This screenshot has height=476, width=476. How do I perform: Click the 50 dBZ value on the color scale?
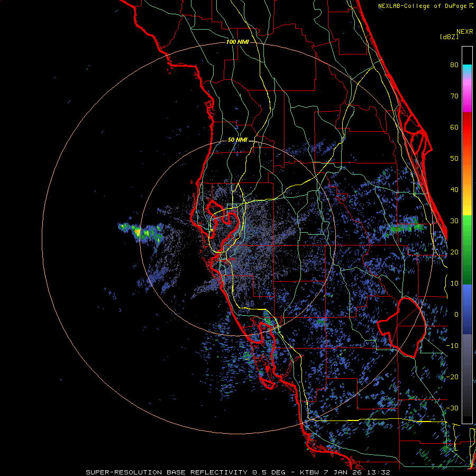point(454,159)
